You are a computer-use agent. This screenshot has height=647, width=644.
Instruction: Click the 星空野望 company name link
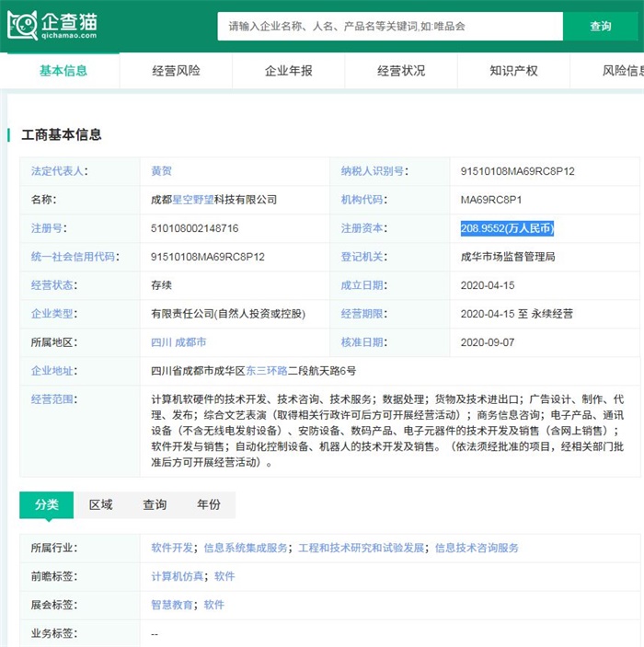click(x=192, y=200)
